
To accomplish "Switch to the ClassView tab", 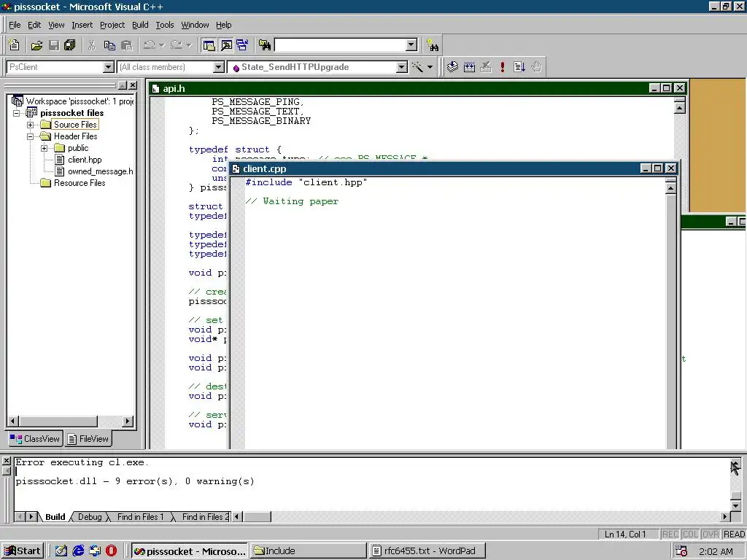I will 35,439.
